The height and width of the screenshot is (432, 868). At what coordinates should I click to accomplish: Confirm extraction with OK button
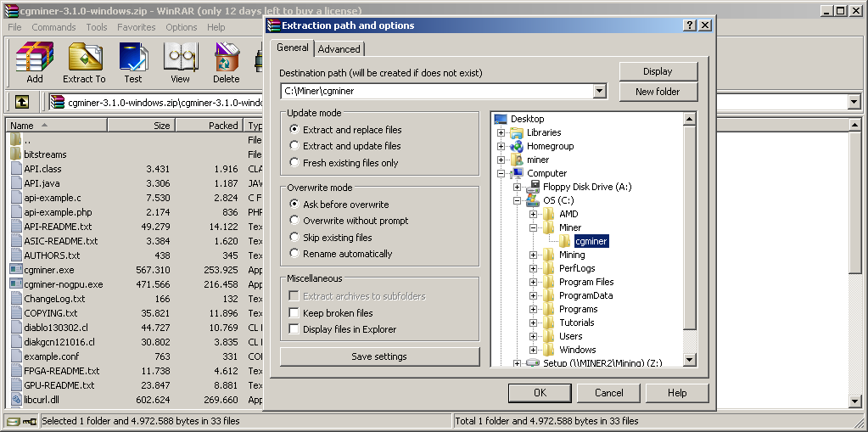pyautogui.click(x=540, y=393)
